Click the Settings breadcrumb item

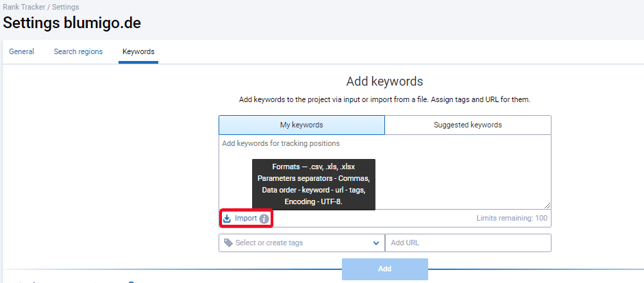(x=66, y=7)
